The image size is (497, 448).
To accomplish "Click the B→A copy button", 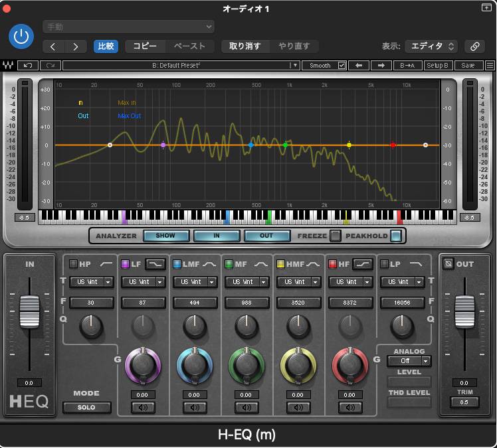I will click(x=407, y=66).
